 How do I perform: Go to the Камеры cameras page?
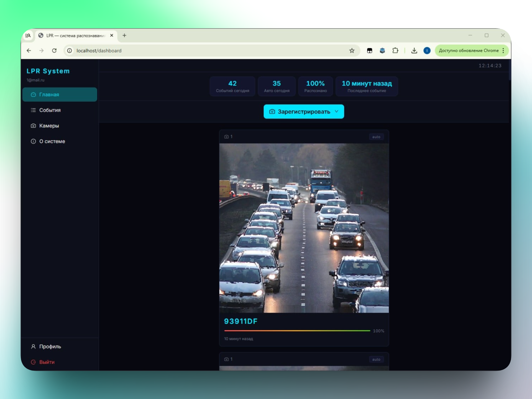tap(60, 126)
